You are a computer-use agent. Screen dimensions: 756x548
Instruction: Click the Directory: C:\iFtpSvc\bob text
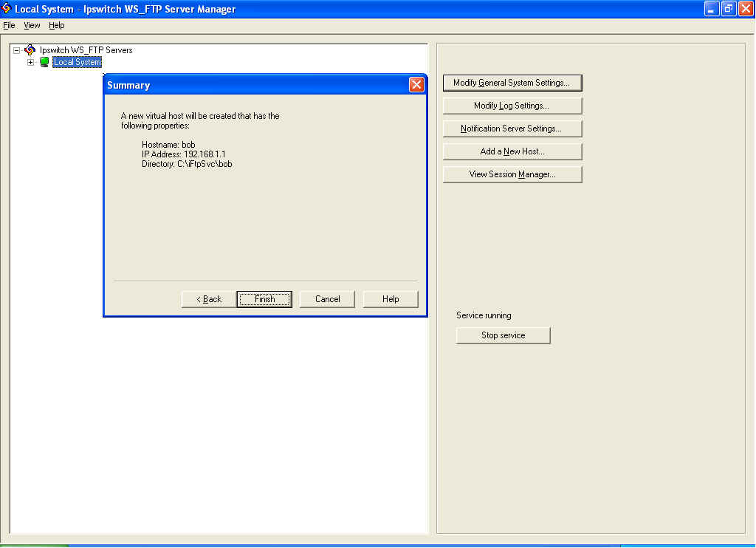[187, 164]
